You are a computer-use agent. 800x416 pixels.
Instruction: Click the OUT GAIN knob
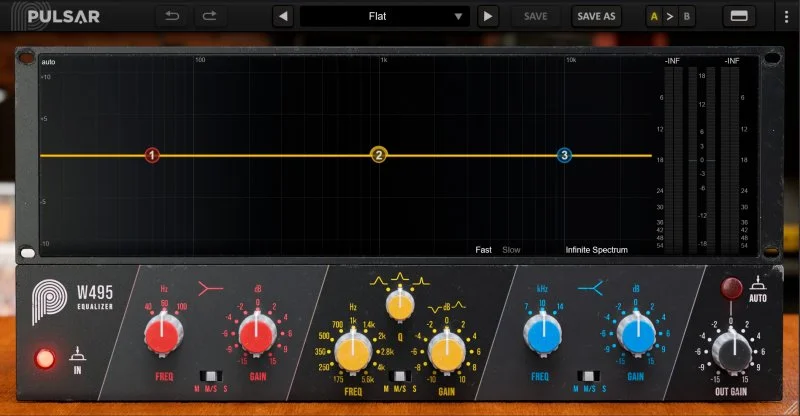coord(732,351)
